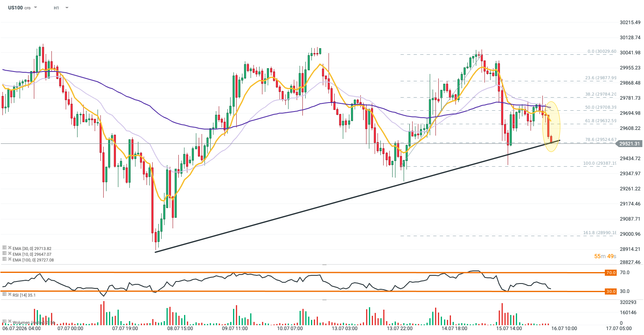
Task: Click the US100 instrument name
Action: [16, 8]
